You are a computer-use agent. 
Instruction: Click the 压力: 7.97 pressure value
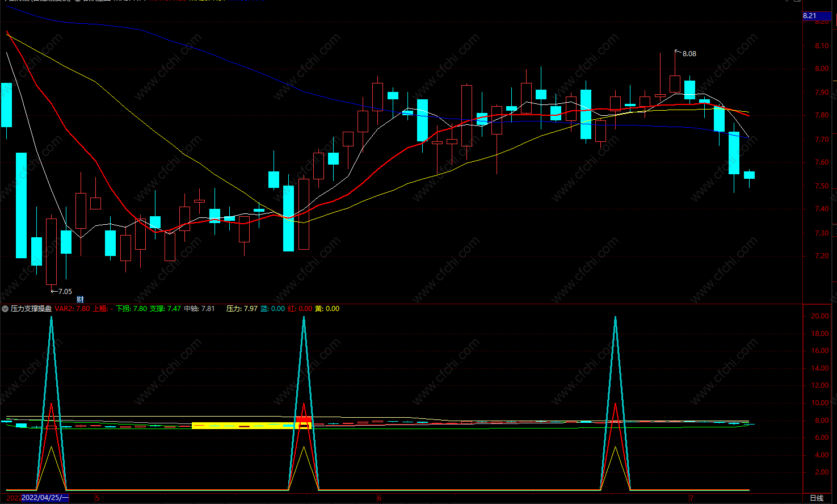pyautogui.click(x=242, y=309)
